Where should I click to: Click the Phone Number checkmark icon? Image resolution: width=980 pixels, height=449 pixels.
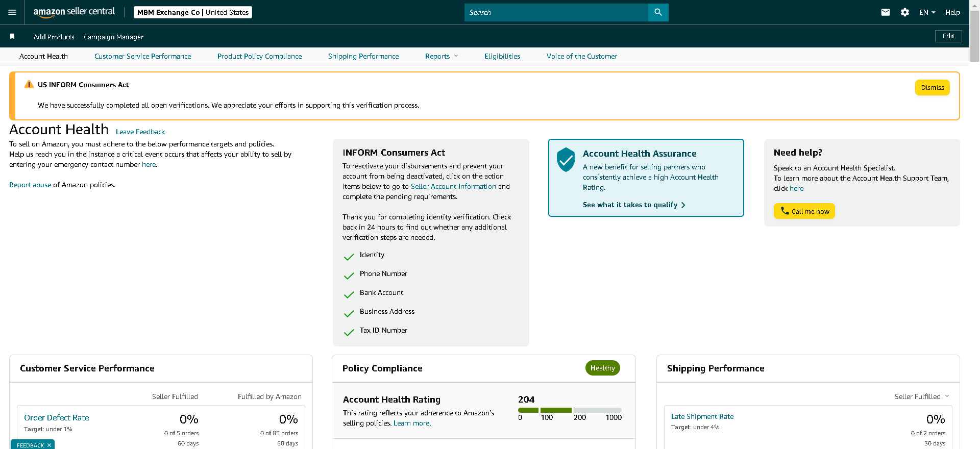pos(349,276)
